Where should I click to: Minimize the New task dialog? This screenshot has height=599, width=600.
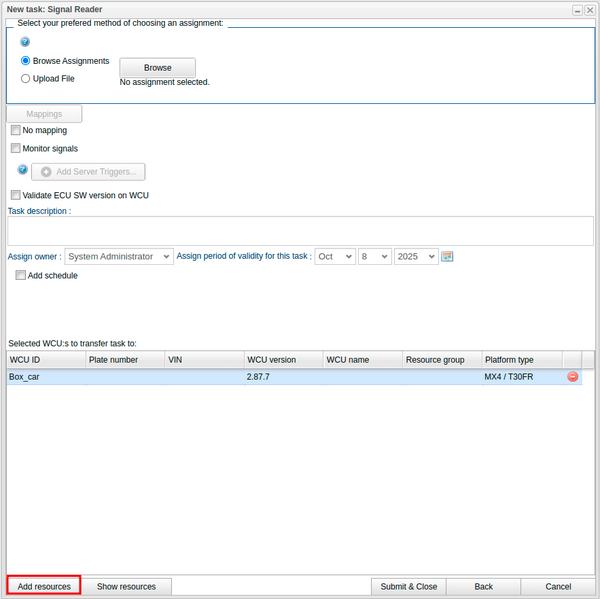click(577, 9)
